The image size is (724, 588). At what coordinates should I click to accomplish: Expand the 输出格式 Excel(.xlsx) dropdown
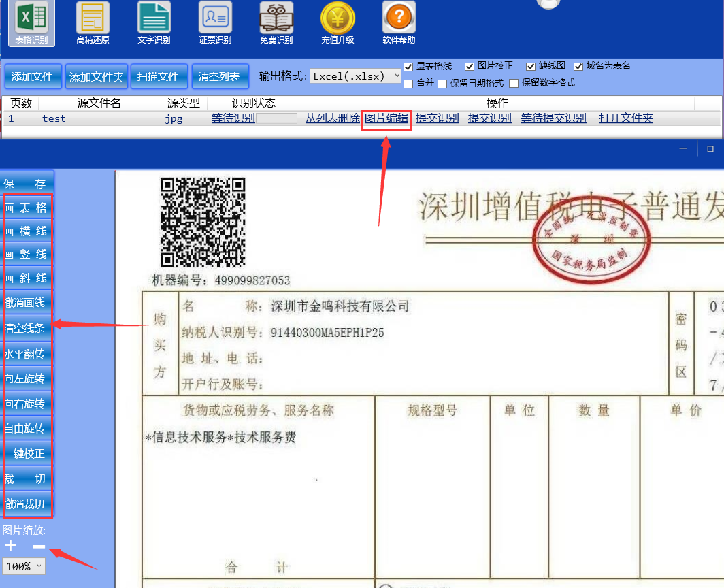[356, 76]
